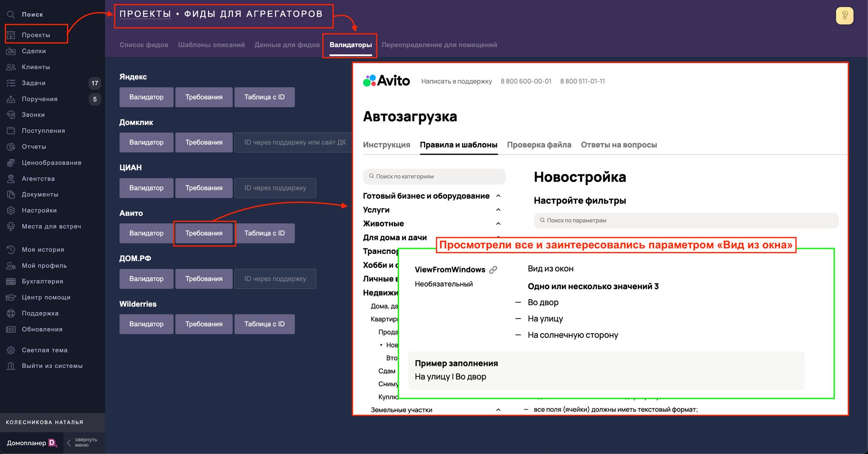868x454 pixels.
Task: Open Wilderries Таблица с ID
Action: (265, 324)
